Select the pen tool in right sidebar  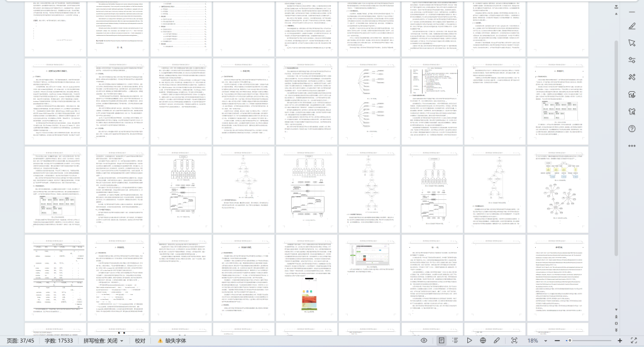pyautogui.click(x=631, y=26)
